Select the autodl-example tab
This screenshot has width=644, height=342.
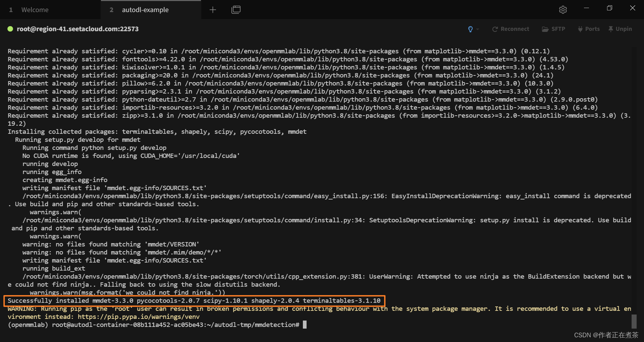[x=145, y=10]
